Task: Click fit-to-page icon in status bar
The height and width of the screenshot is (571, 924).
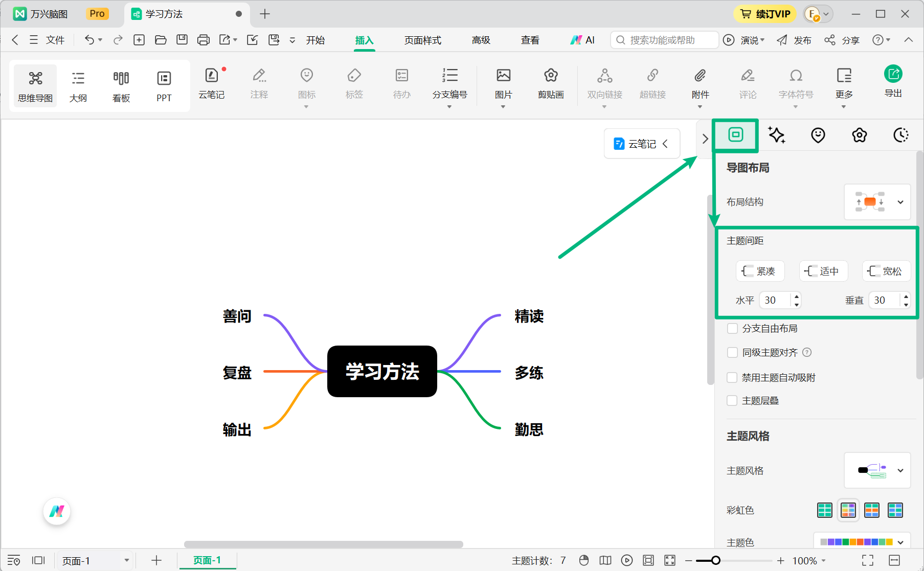Action: [648, 560]
